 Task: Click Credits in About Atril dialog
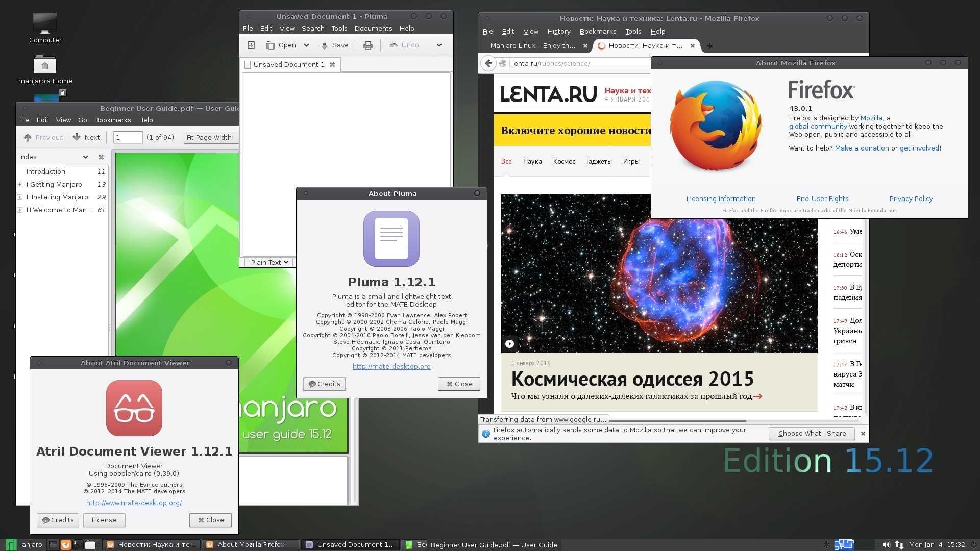(x=58, y=520)
